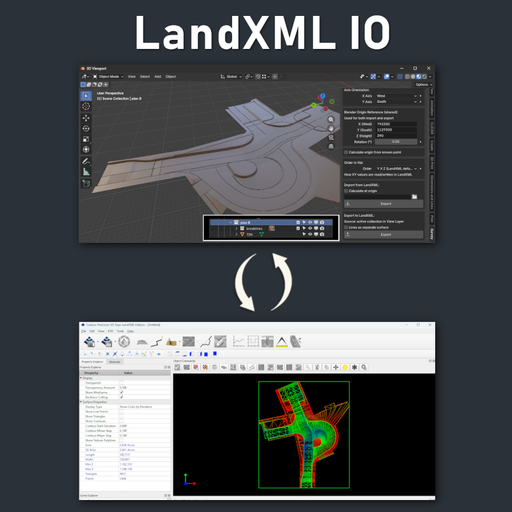Click the house-shaped icon in Carlson toolbar
Image resolution: width=512 pixels, height=512 pixels.
(x=171, y=342)
